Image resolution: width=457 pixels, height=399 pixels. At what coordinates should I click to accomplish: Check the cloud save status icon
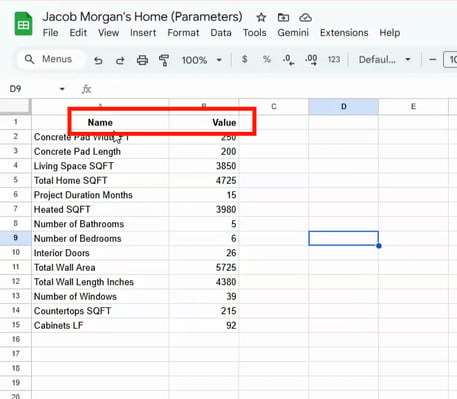[x=305, y=17]
